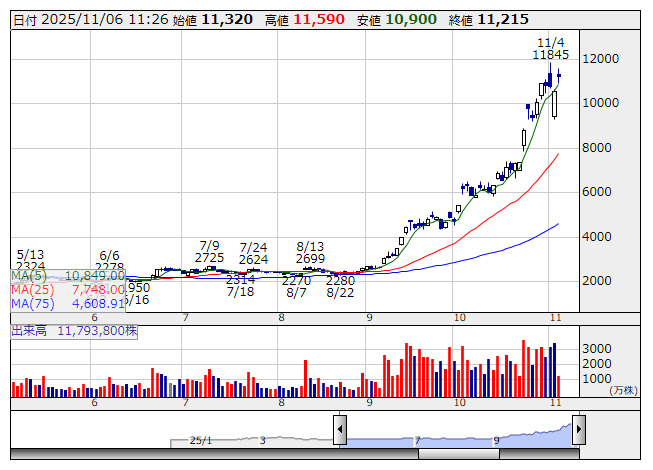Click the 10000 price axis label

(x=601, y=103)
